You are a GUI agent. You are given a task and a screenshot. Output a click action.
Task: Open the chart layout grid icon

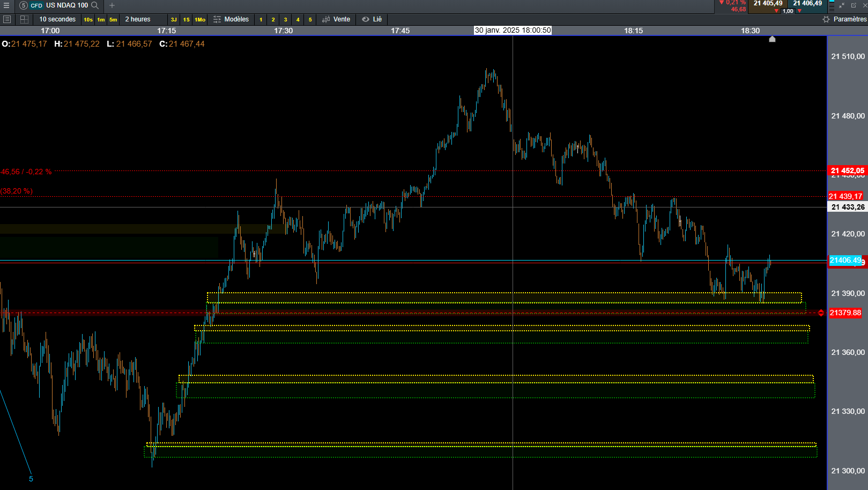tap(24, 19)
